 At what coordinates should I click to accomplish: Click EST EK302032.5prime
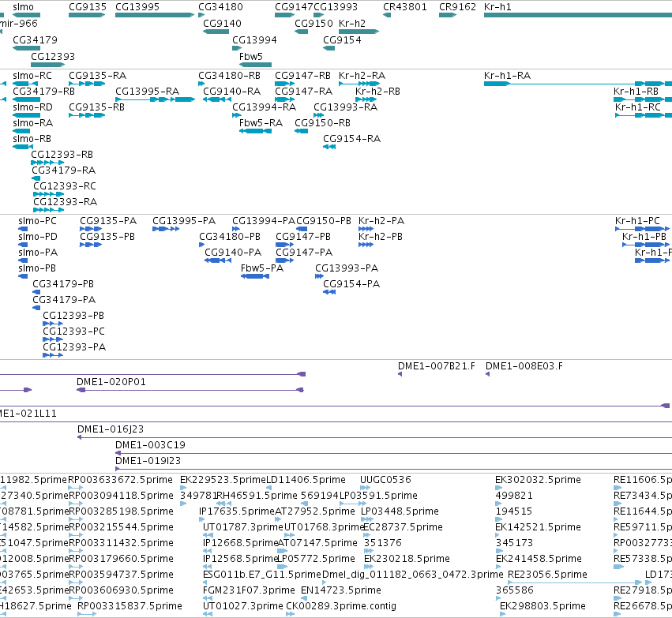click(x=538, y=480)
